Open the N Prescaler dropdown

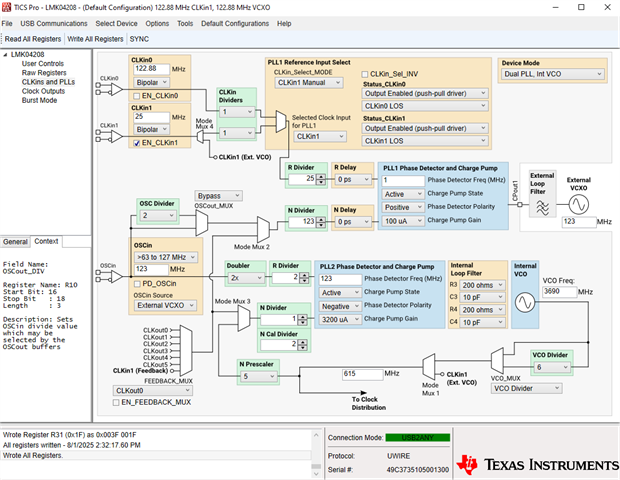[259, 376]
